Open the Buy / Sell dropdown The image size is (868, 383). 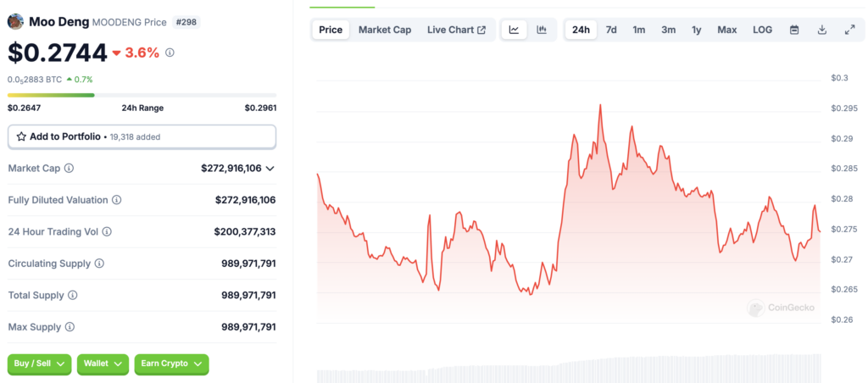[x=39, y=364]
